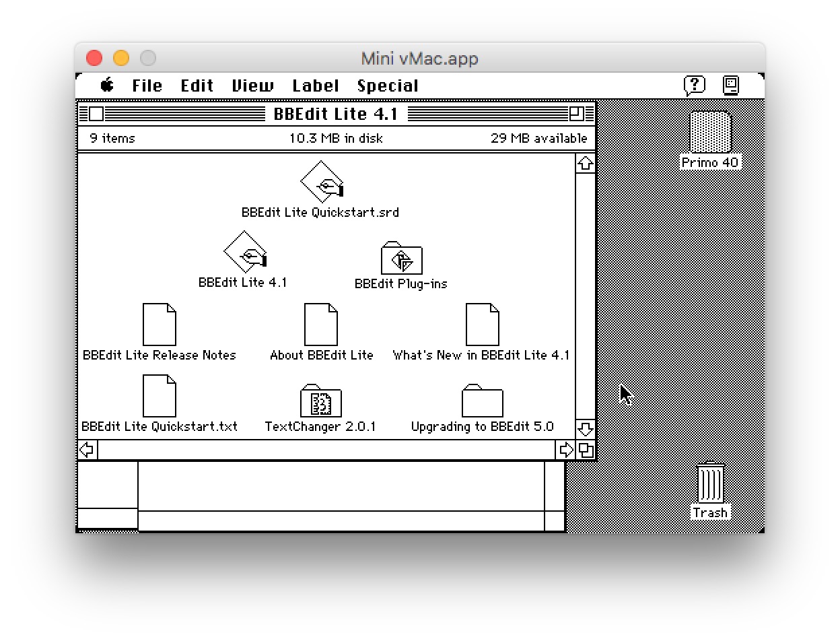Select the BBEdit Lite Quickstart.txt document icon
Screen dimensions: 840x641
click(160, 396)
